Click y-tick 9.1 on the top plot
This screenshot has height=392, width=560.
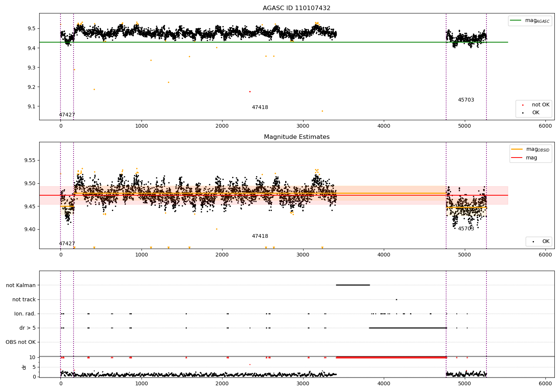[31, 106]
